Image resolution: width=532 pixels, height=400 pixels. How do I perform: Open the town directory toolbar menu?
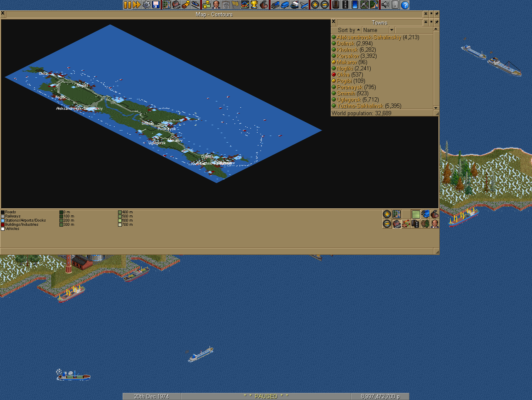coord(176,5)
